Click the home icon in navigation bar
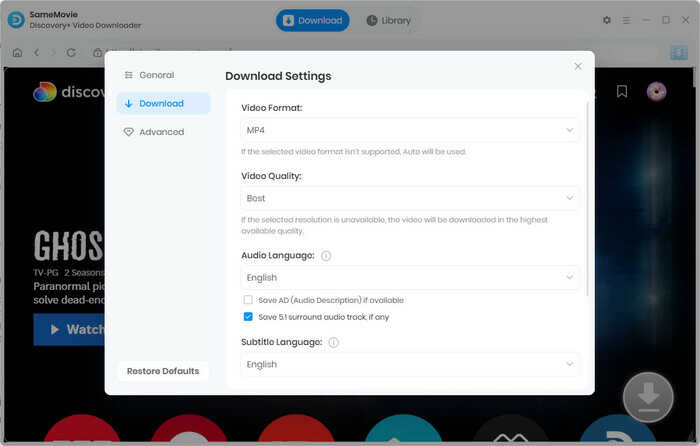Image resolution: width=700 pixels, height=446 pixels. [x=17, y=53]
